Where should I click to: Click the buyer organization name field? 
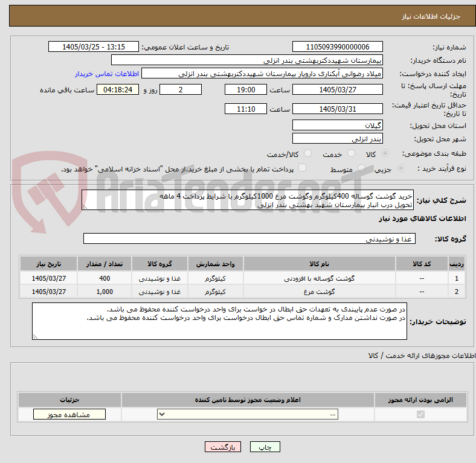pos(247,60)
